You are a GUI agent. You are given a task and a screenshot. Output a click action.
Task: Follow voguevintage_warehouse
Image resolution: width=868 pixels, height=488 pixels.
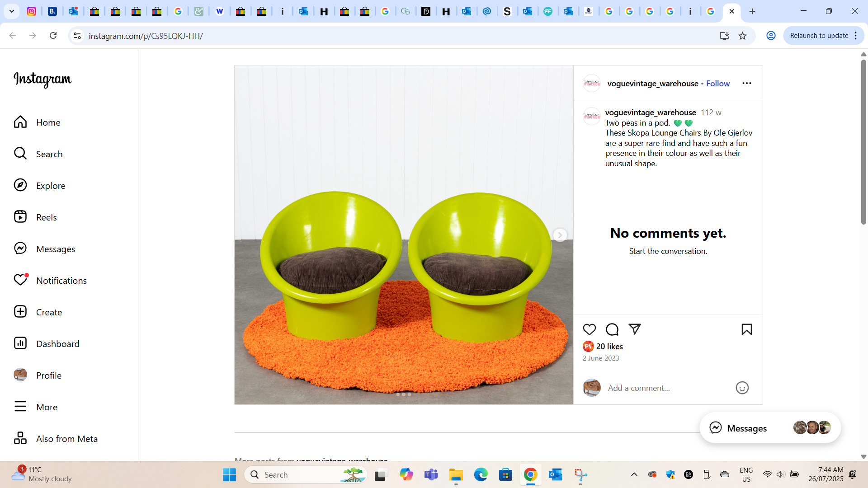coord(718,83)
